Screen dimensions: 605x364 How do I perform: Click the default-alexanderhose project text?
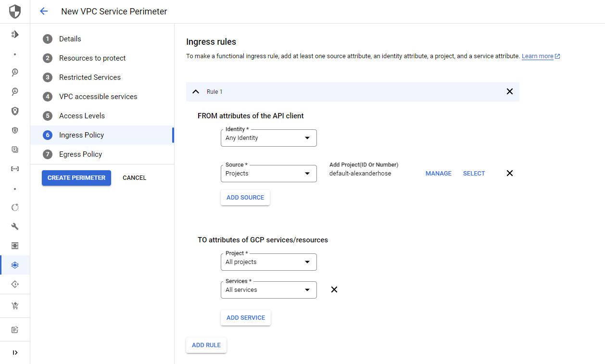360,174
